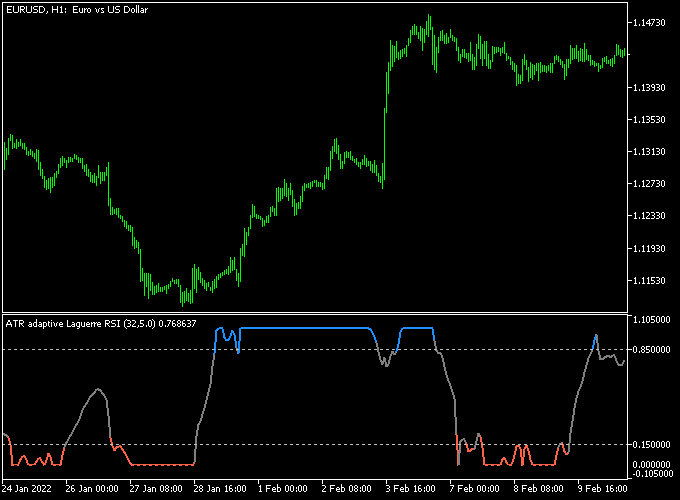Click price label 1.12730

649,184
